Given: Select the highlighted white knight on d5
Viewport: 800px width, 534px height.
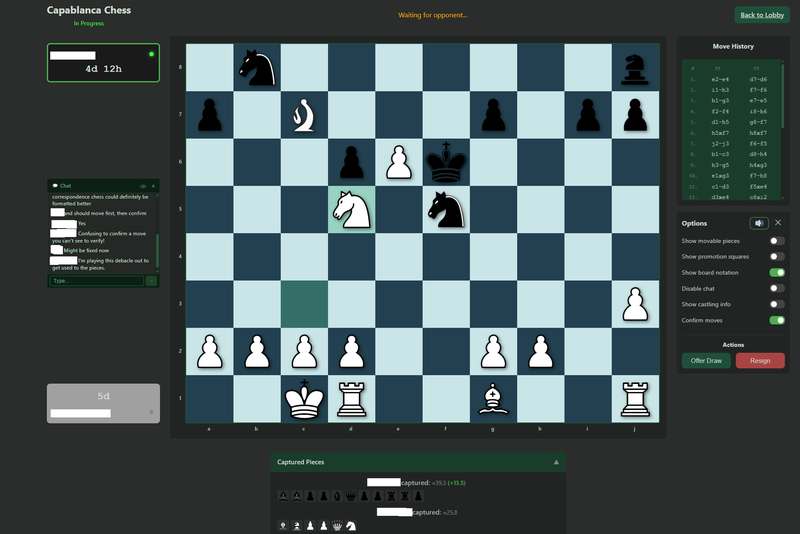Looking at the screenshot, I should click(x=352, y=210).
